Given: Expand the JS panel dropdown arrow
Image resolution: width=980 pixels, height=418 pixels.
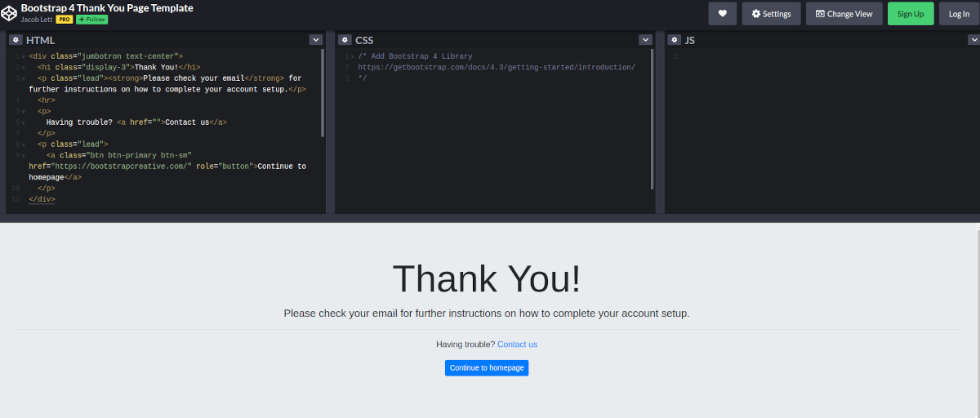Looking at the screenshot, I should point(973,40).
